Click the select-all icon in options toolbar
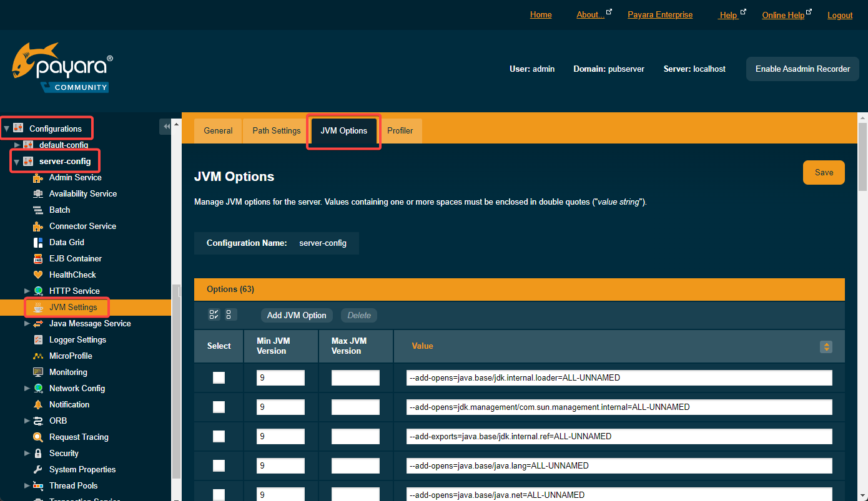This screenshot has width=868, height=501. pyautogui.click(x=214, y=314)
